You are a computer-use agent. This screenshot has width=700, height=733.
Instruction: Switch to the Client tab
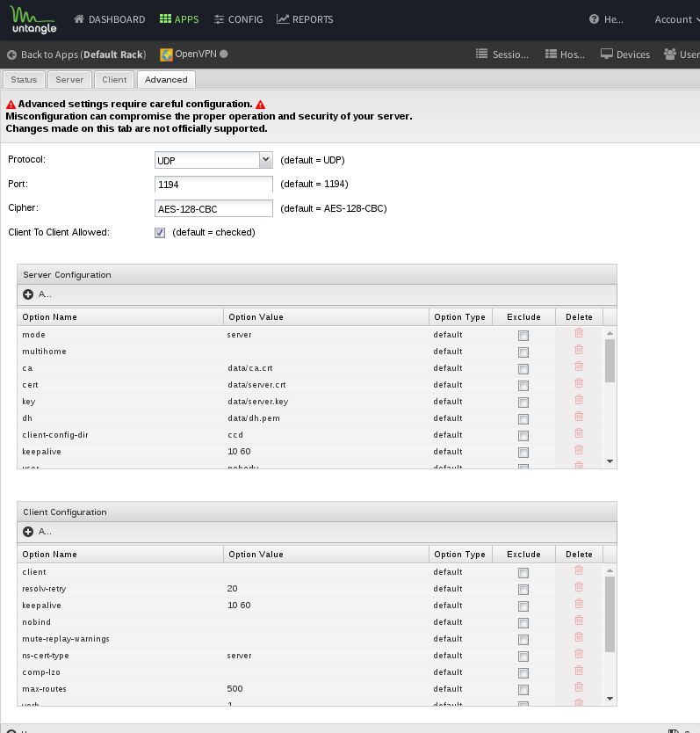(x=114, y=79)
